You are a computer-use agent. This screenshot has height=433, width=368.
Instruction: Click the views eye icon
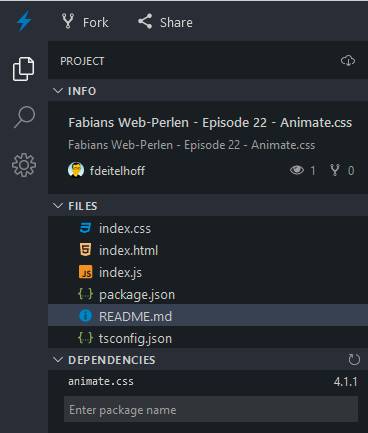[297, 170]
